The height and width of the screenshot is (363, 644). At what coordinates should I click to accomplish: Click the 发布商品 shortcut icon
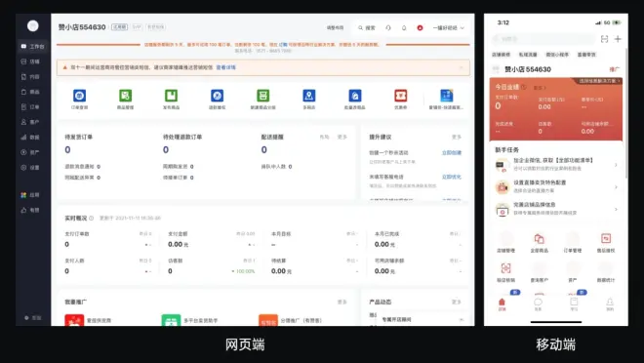[172, 96]
